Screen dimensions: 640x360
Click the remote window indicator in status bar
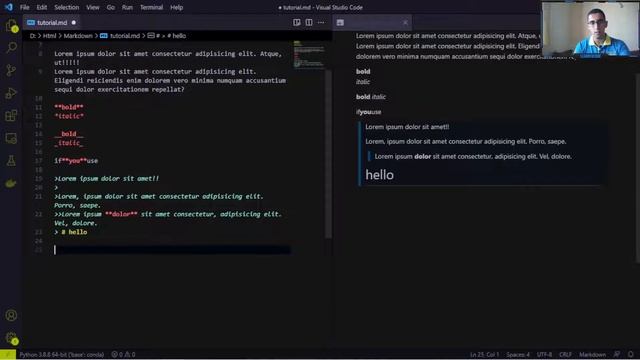coord(8,354)
